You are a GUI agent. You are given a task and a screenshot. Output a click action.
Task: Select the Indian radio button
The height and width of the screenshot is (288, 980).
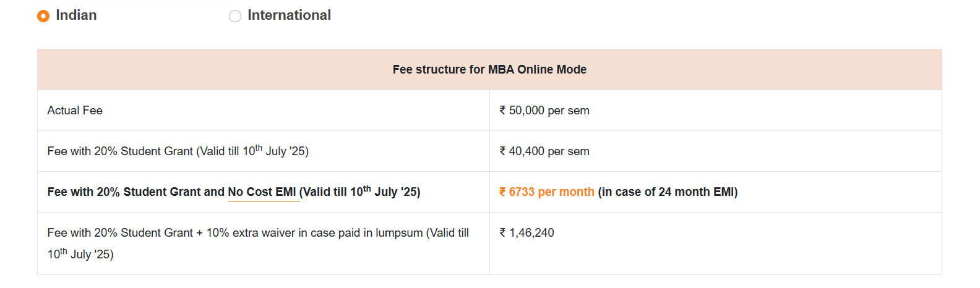43,16
